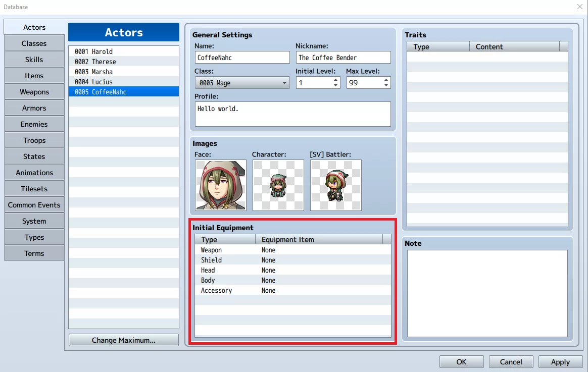This screenshot has width=588, height=372.
Task: Select the Head equipment row
Action: click(293, 270)
